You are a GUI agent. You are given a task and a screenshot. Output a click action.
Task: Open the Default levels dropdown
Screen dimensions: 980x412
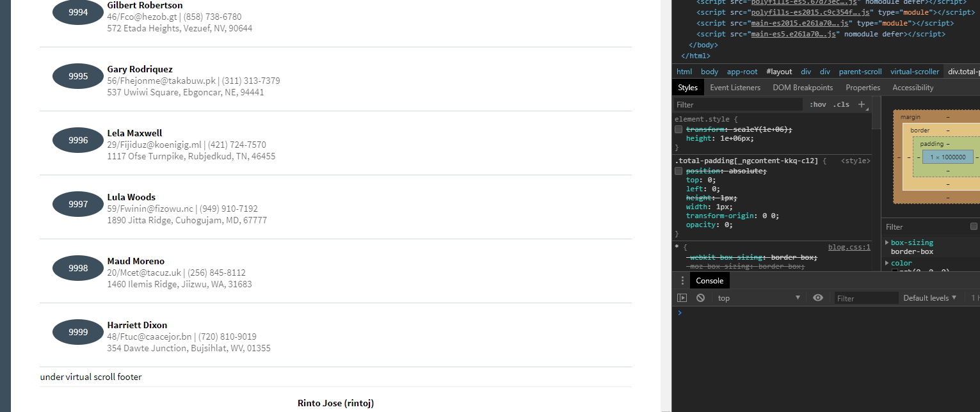click(930, 298)
